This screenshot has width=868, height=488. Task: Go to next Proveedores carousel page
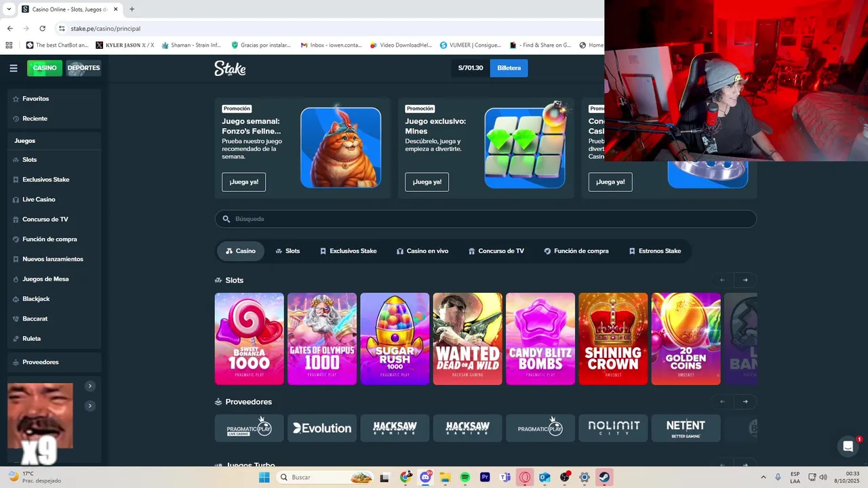(x=745, y=401)
